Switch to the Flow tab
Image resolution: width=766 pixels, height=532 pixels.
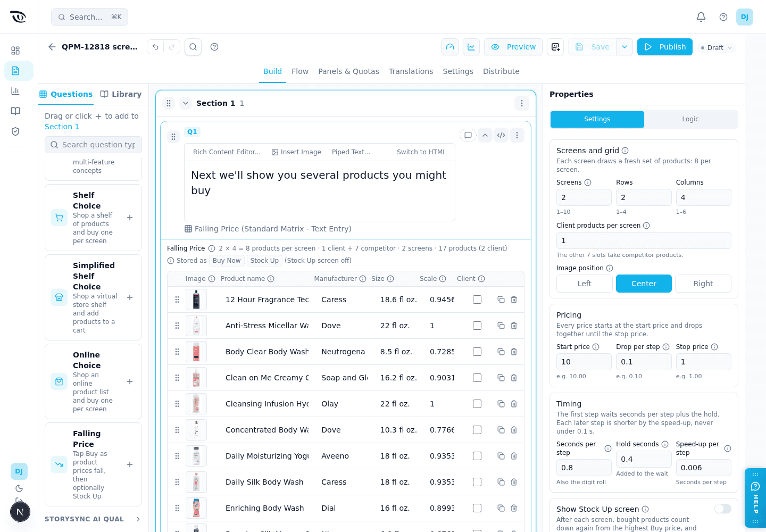300,71
